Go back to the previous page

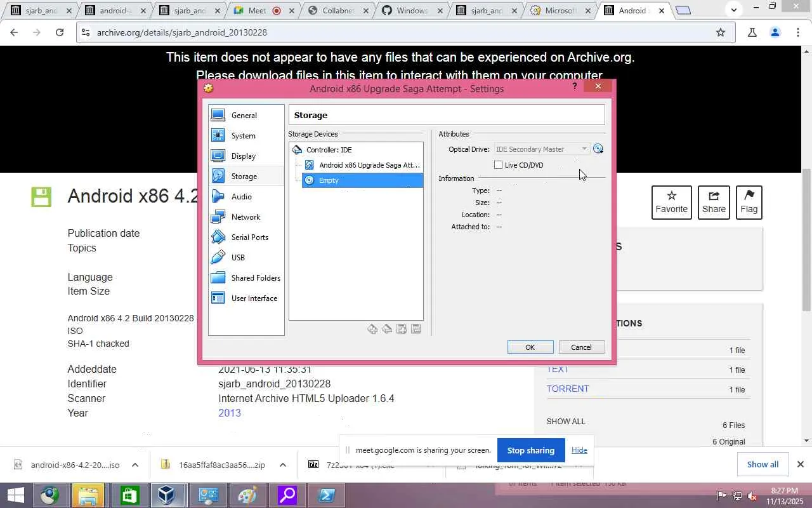14,32
